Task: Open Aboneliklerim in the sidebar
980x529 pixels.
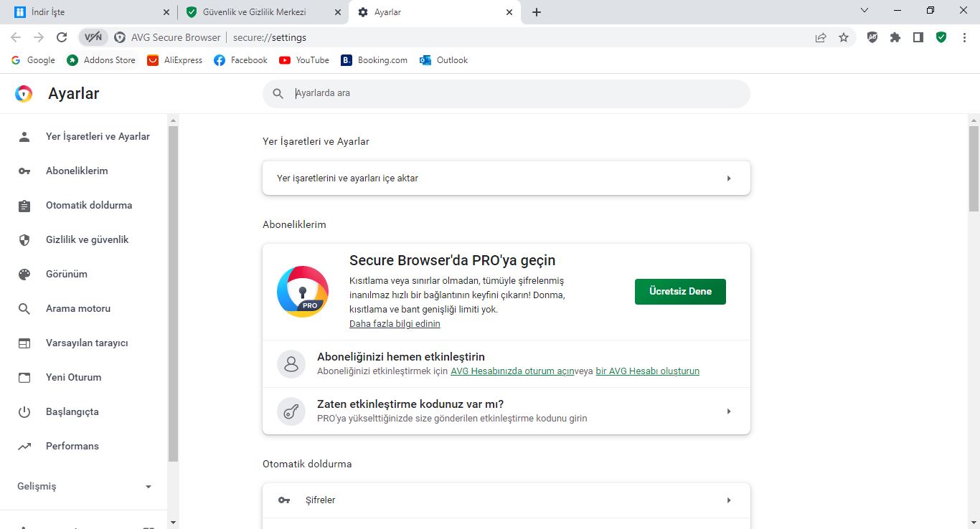Action: (85, 171)
